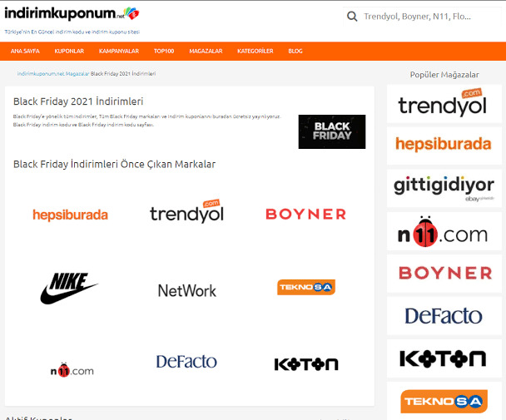The width and height of the screenshot is (506, 420).
Task: Click the Popüler Mağazalar sidebar heading
Action: coord(444,75)
